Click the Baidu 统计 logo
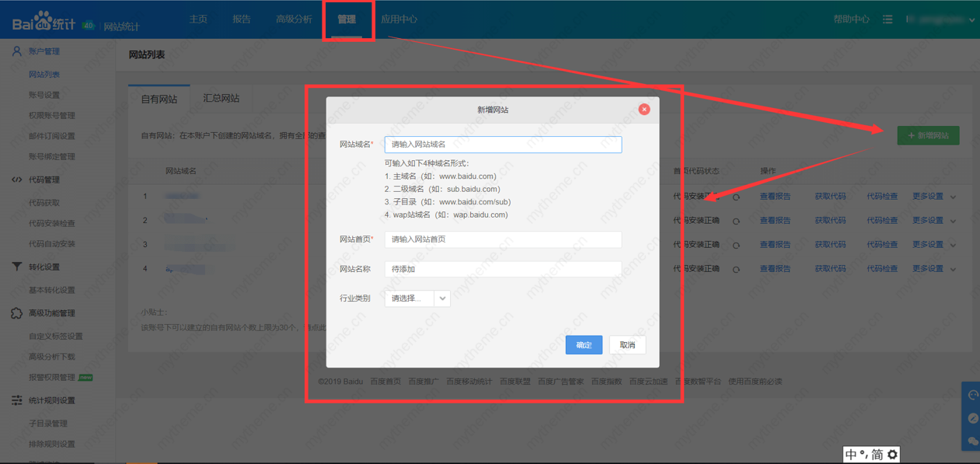The height and width of the screenshot is (464, 980). click(44, 22)
